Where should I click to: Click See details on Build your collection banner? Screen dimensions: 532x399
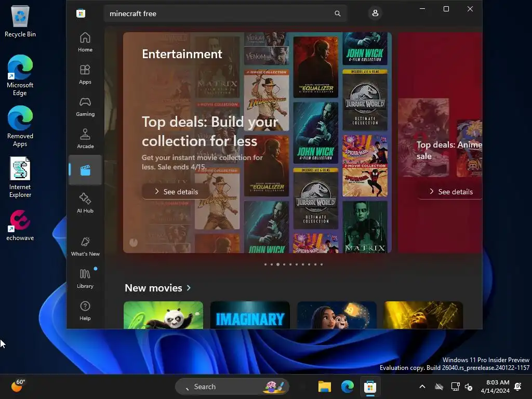(x=176, y=192)
